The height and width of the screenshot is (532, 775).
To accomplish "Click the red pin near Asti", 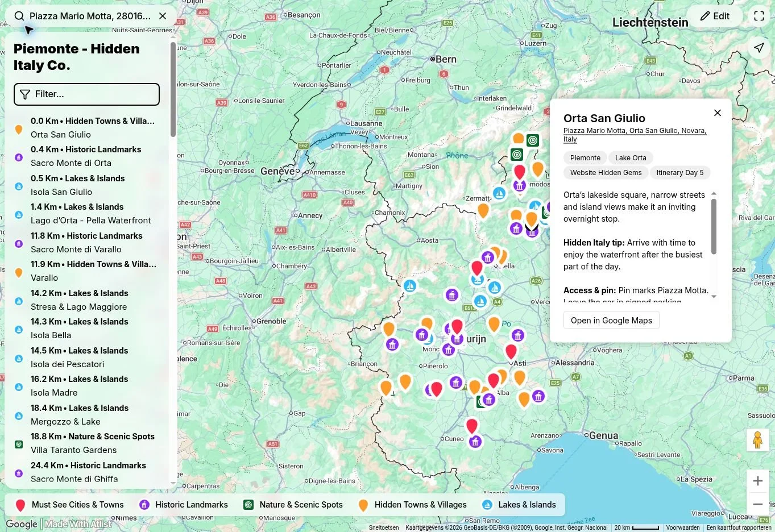I will [x=511, y=351].
